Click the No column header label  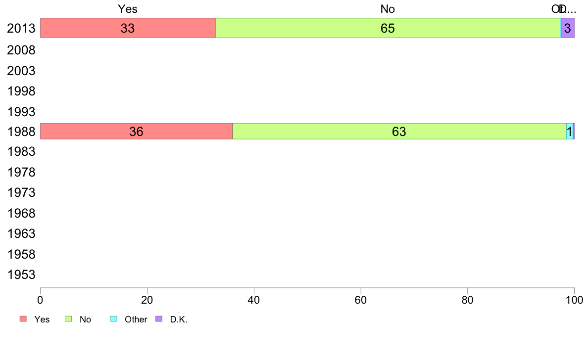[388, 9]
